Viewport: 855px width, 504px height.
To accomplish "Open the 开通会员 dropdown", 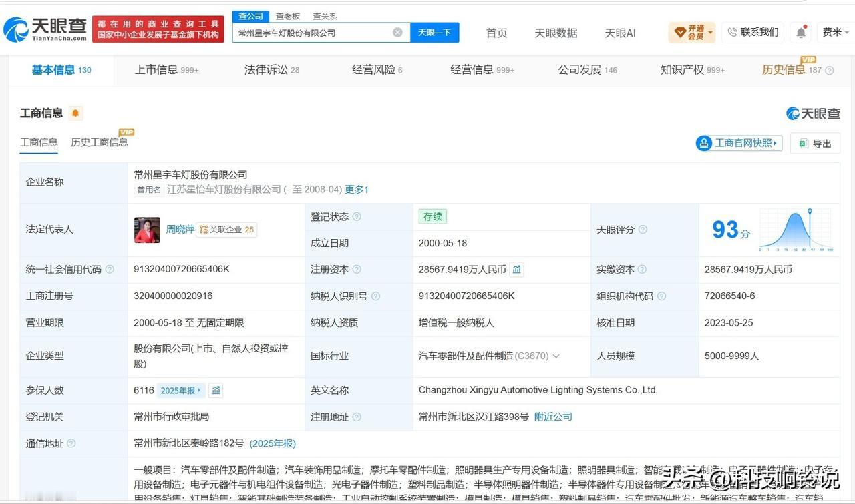I will point(692,32).
